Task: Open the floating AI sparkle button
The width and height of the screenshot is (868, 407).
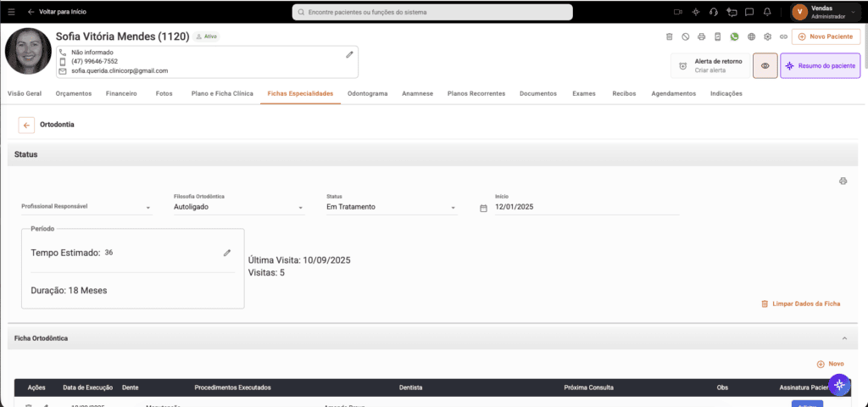Action: click(x=839, y=384)
